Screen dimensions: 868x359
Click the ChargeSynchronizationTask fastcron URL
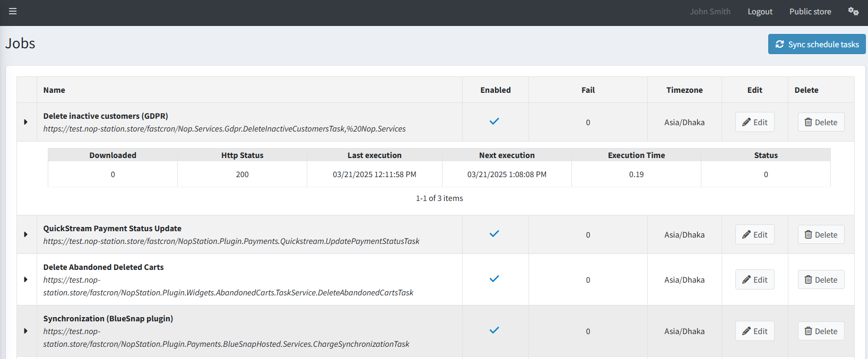coord(227,338)
